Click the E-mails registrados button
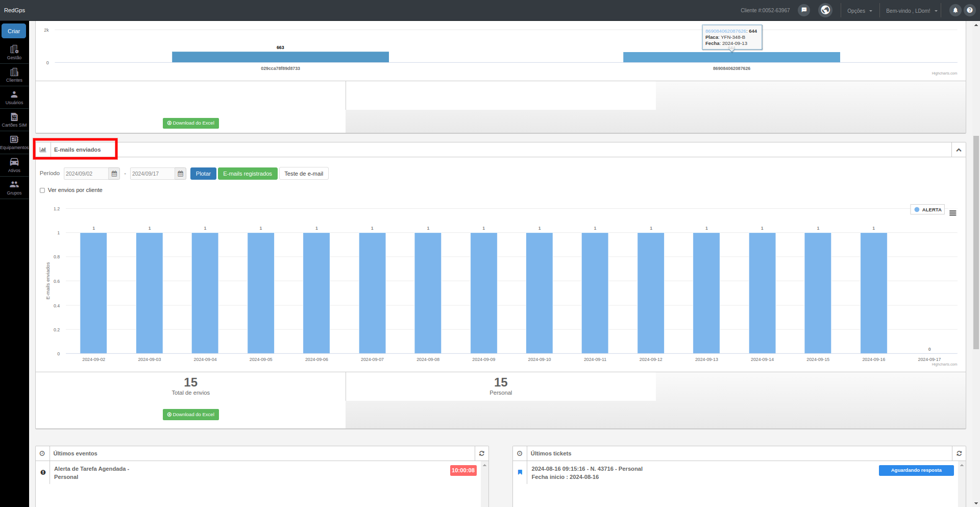This screenshot has width=980, height=507. click(x=248, y=174)
